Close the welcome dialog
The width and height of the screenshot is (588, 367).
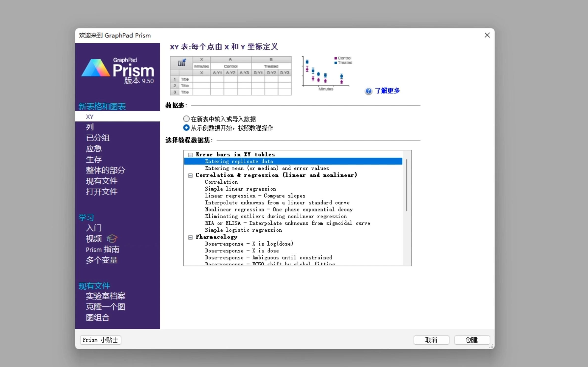pyautogui.click(x=487, y=35)
